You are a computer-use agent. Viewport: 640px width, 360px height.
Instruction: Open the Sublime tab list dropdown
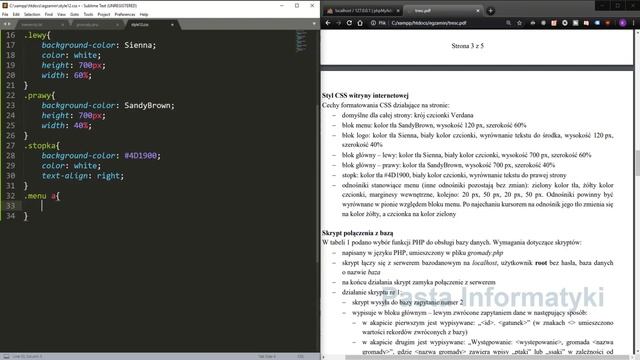pyautogui.click(x=314, y=24)
